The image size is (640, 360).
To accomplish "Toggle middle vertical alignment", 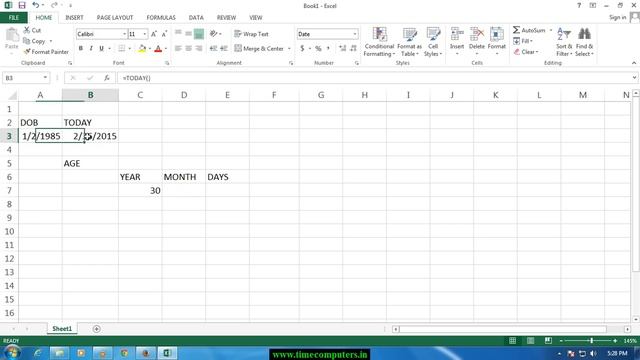I will (188, 34).
